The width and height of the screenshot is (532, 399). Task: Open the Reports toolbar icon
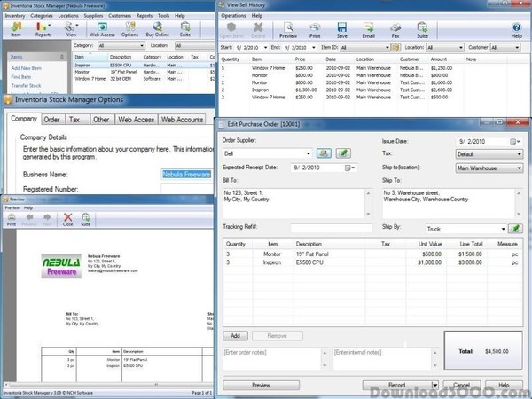pos(43,29)
